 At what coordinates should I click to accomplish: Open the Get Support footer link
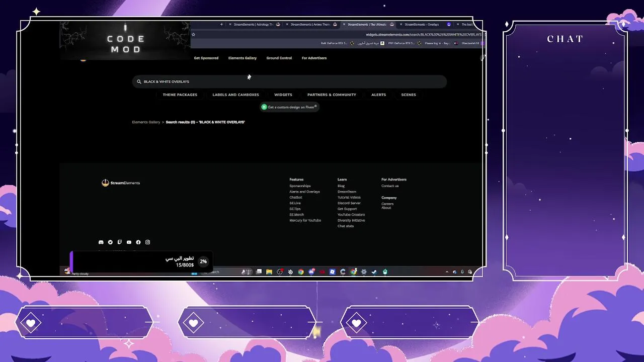click(347, 209)
